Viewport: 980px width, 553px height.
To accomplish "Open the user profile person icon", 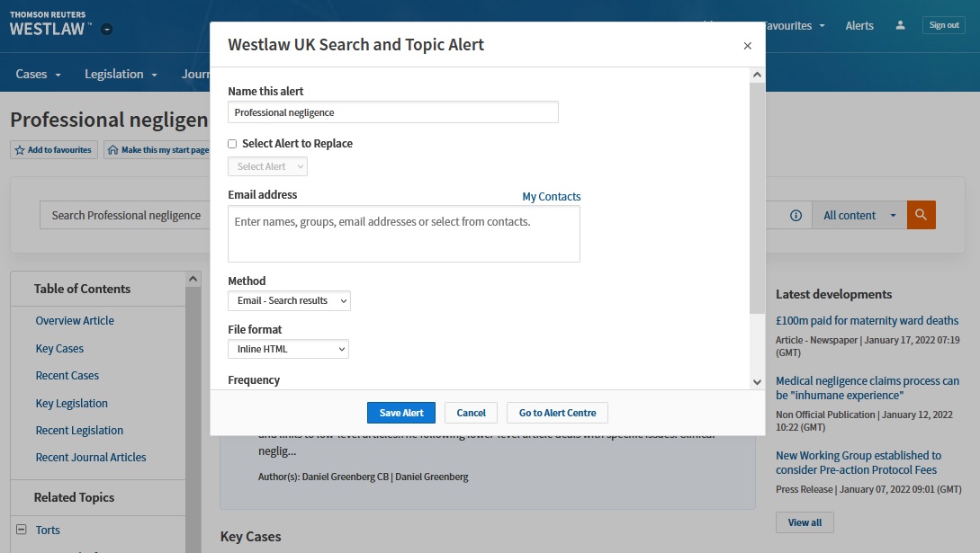I will coord(900,25).
